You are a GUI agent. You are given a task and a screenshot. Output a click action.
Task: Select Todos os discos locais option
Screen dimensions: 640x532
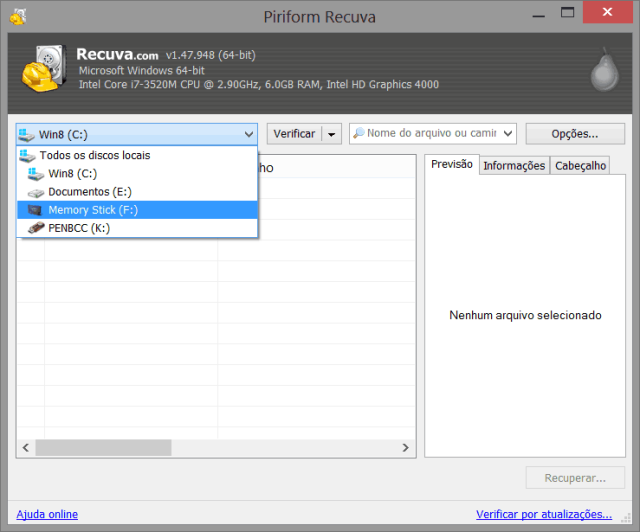(94, 156)
